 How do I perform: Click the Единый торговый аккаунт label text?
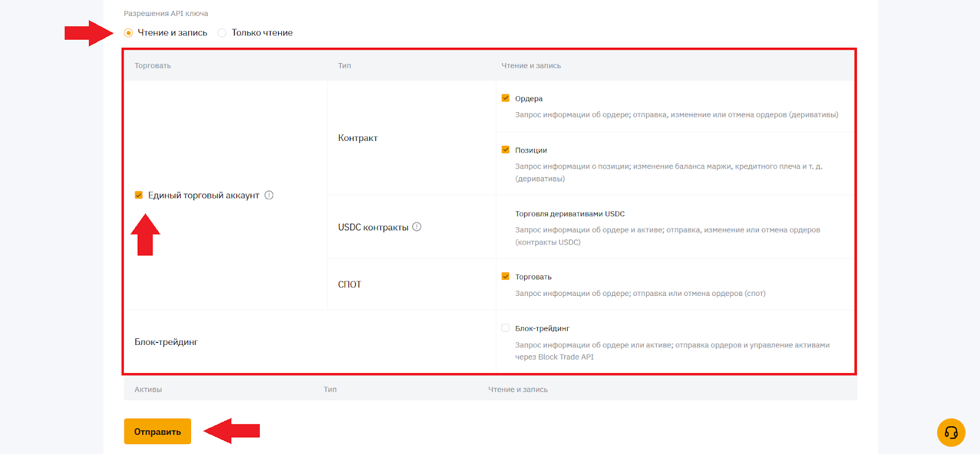pos(203,195)
